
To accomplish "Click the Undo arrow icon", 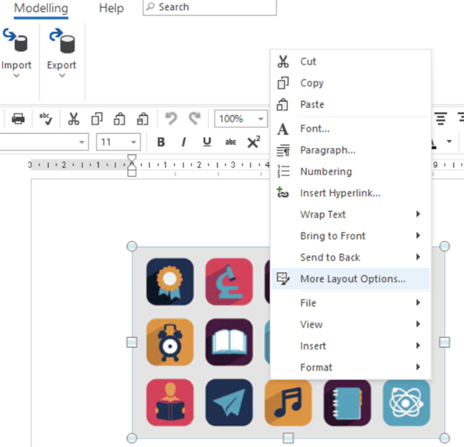I will (x=171, y=118).
